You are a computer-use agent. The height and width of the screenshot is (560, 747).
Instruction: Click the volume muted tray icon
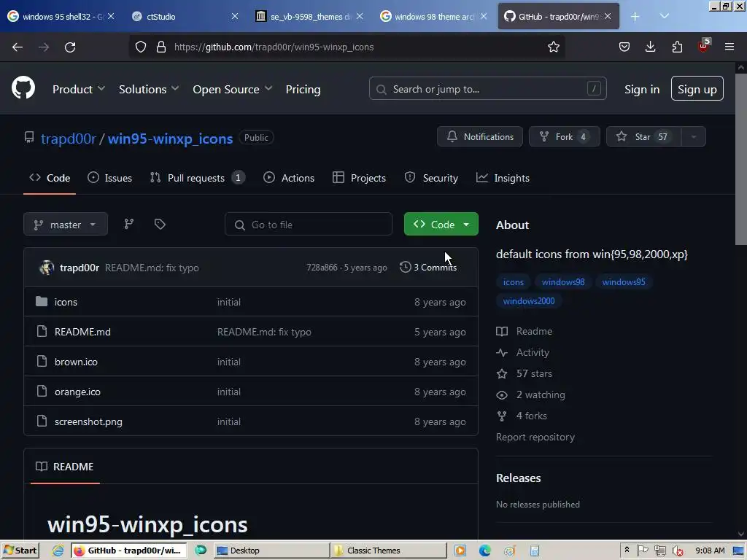[x=678, y=551]
